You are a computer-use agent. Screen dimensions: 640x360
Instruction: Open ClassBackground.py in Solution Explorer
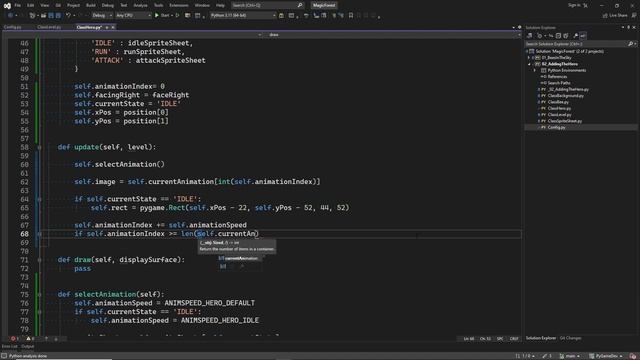tap(565, 96)
